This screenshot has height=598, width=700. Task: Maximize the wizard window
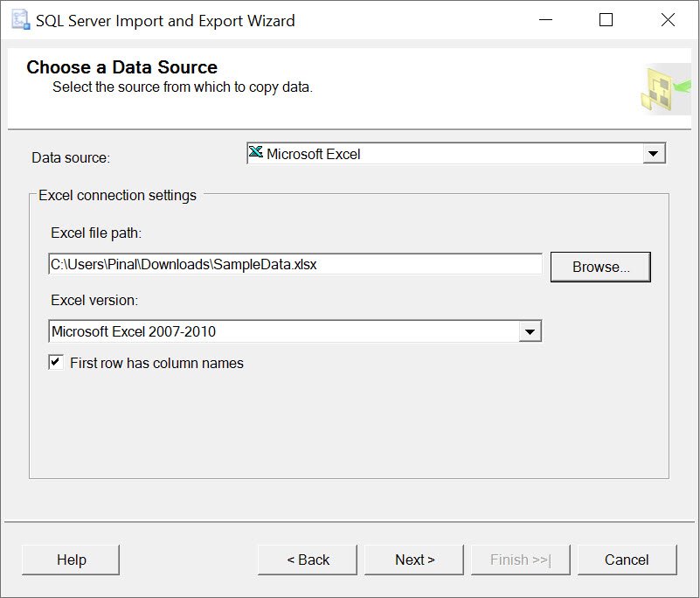(x=606, y=20)
